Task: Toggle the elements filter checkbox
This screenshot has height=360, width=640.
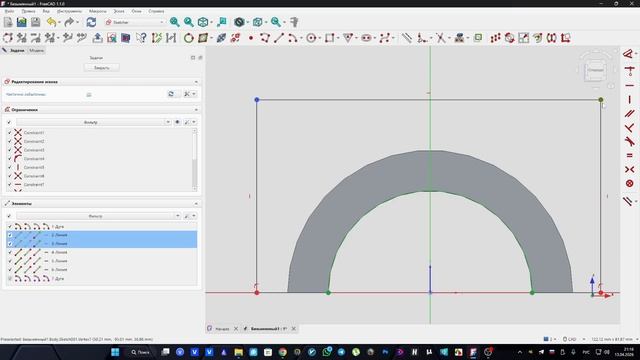Action: point(9,216)
